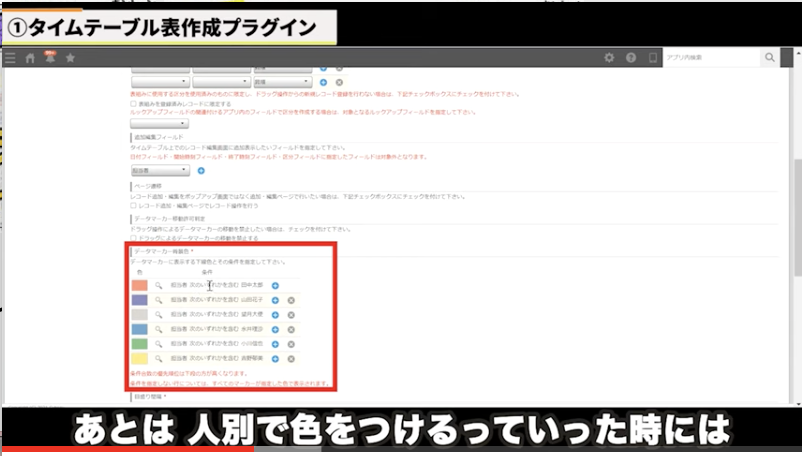Open the notifications bell icon
Image resolution: width=802 pixels, height=456 pixels.
pyautogui.click(x=49, y=58)
